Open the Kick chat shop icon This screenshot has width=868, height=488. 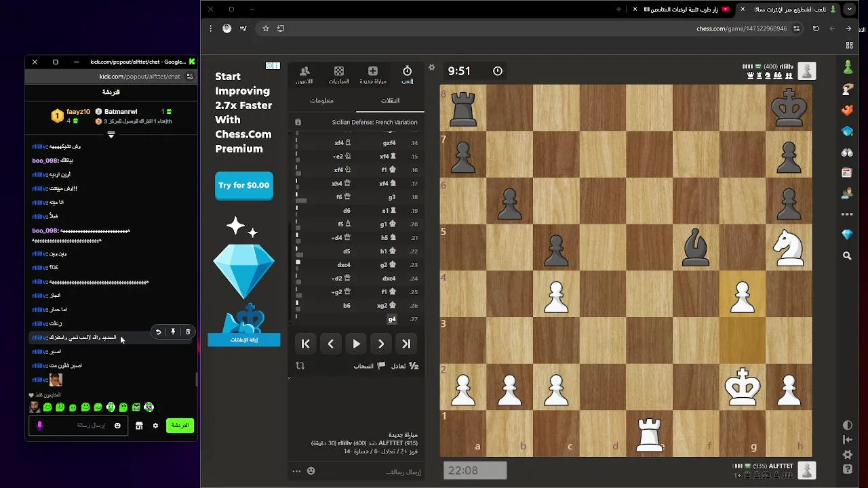point(139,426)
